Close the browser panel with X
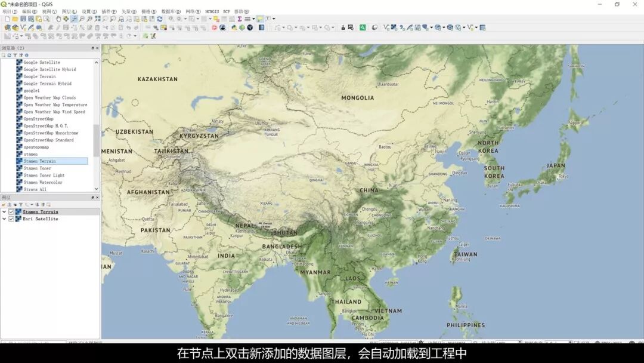This screenshot has height=363, width=644. (x=97, y=48)
